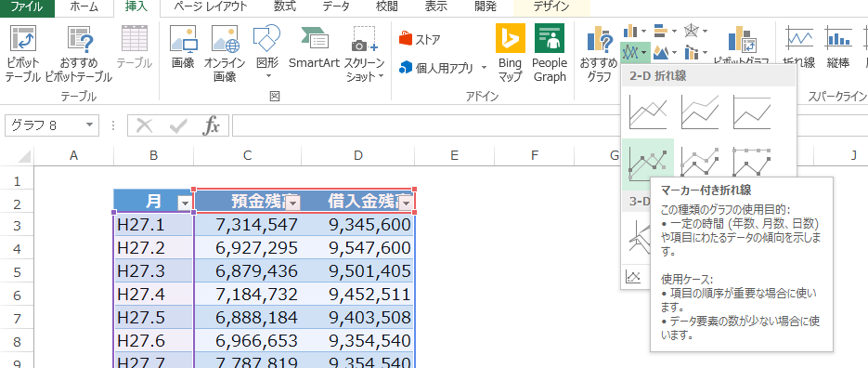
Task: Select cell with value 9,345,600
Action: pos(358,225)
